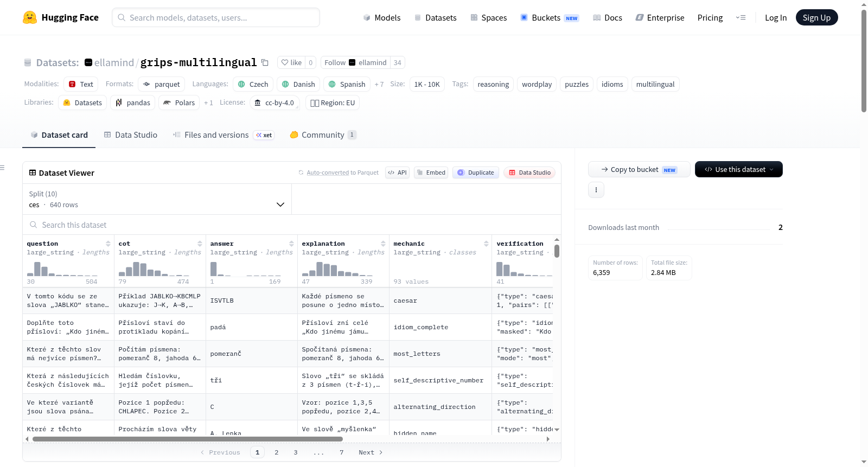Viewport: 868px width, 467px height.
Task: Sort the answer column
Action: pos(291,244)
